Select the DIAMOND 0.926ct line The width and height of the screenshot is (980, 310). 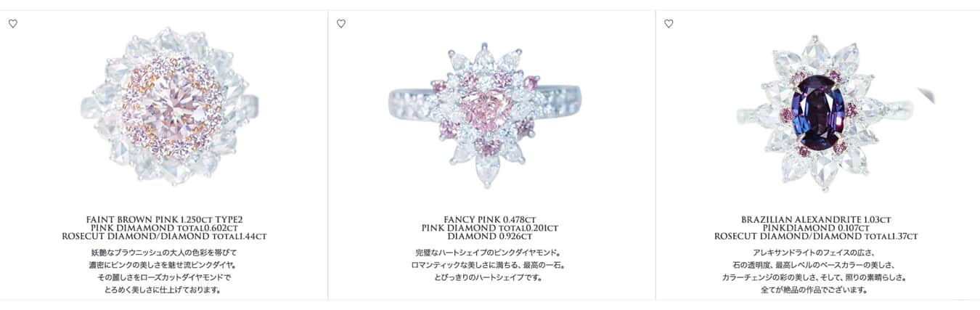pyautogui.click(x=490, y=237)
